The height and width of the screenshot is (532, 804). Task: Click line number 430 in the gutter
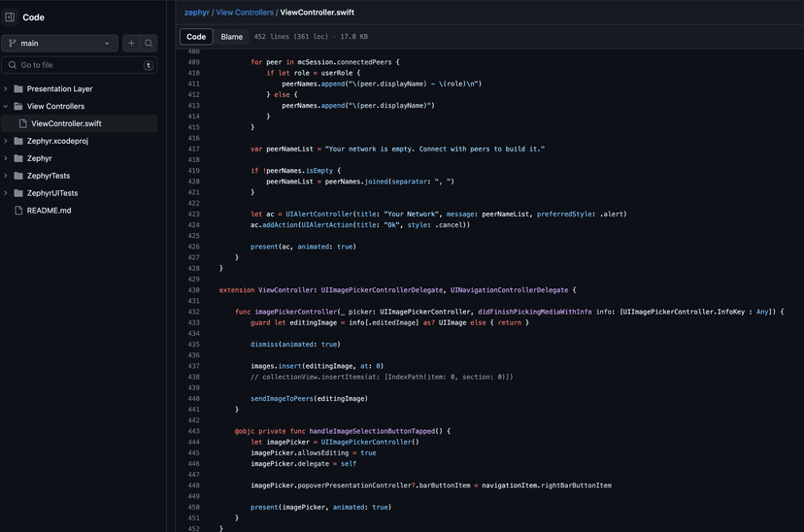[x=193, y=289]
